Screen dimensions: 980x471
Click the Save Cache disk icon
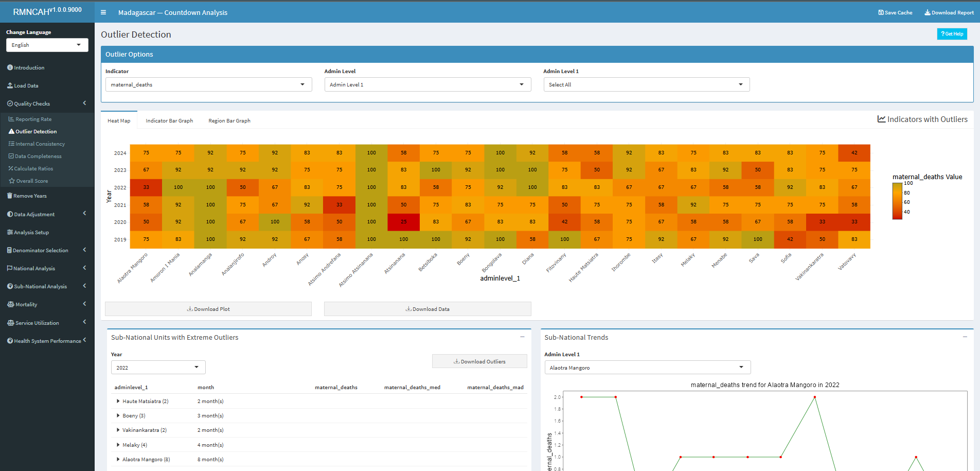point(881,12)
